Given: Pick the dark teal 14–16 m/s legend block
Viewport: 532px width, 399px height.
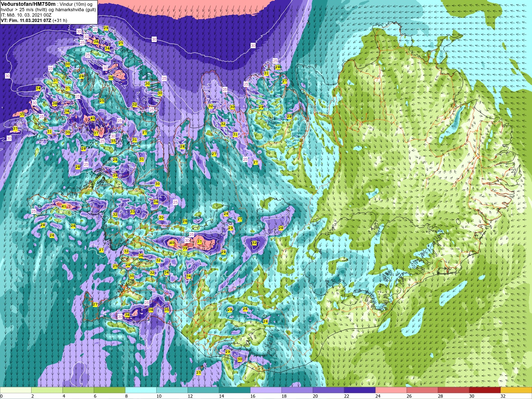Looking at the screenshot, I should [235, 390].
